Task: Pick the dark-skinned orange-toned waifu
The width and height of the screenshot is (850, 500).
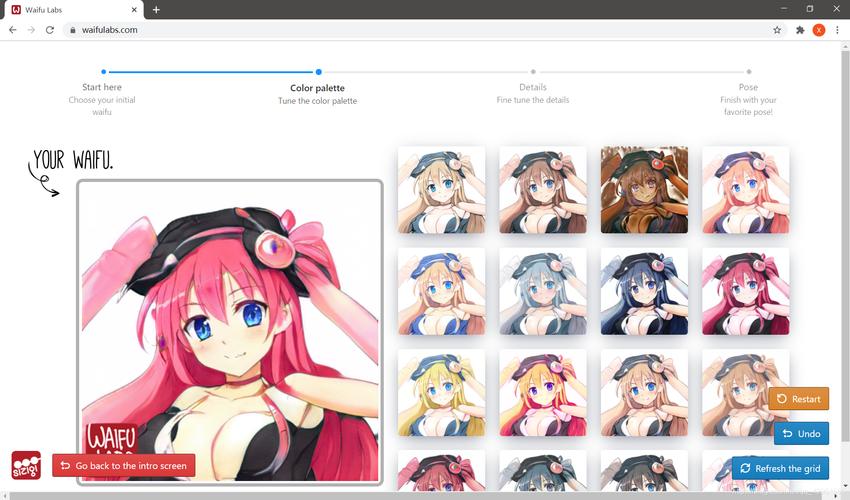Action: click(644, 190)
